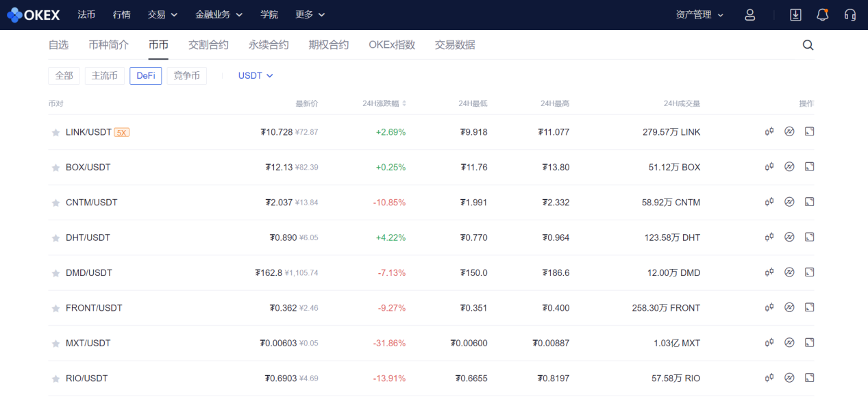This screenshot has height=399, width=868.
Task: Click the square expand icon for CNTM/USDT
Action: click(x=809, y=202)
